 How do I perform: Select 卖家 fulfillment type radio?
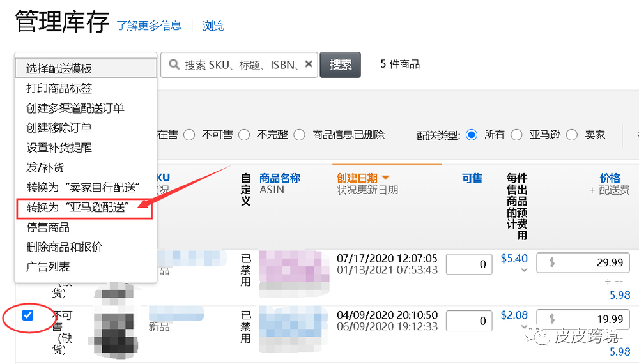point(572,135)
